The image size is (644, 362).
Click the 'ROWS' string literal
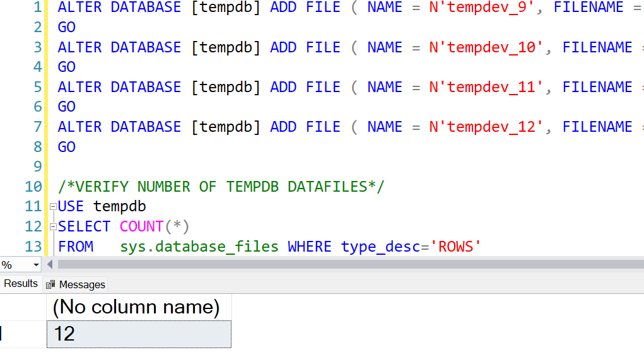pyautogui.click(x=455, y=247)
